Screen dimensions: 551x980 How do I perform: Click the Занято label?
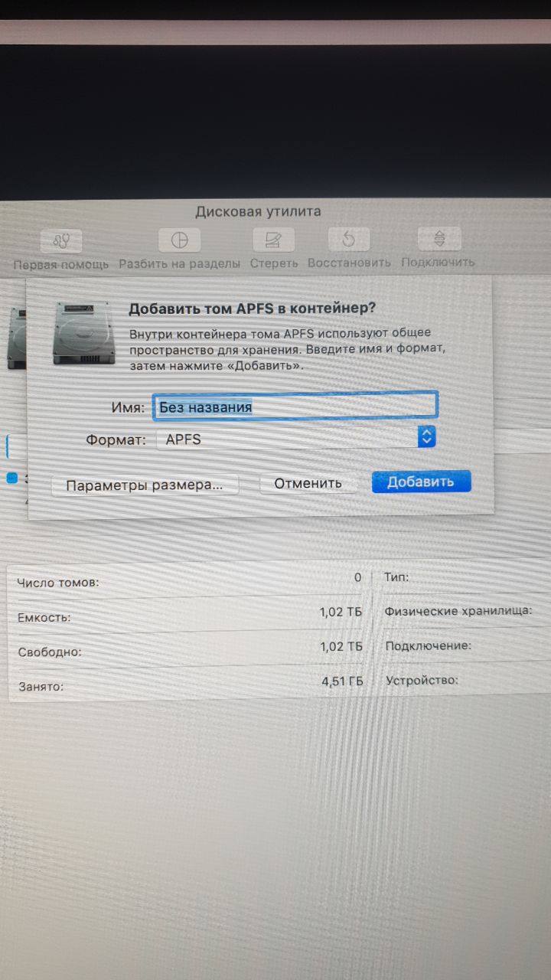tap(41, 687)
